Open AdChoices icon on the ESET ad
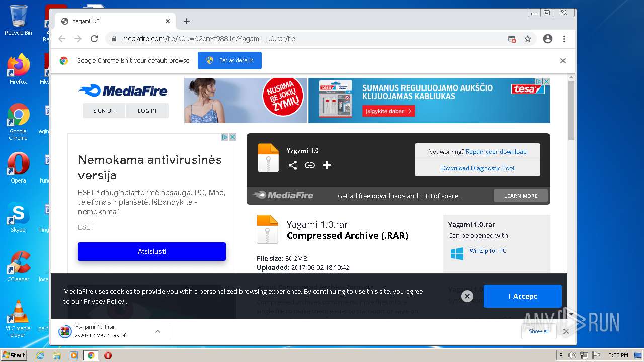Viewport: 644px width, 362px height. pos(225,137)
